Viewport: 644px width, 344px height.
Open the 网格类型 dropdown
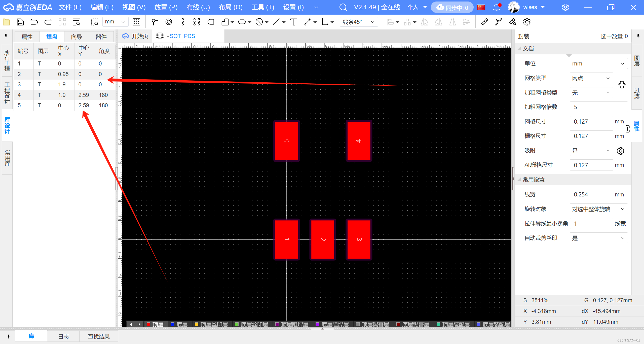point(591,78)
